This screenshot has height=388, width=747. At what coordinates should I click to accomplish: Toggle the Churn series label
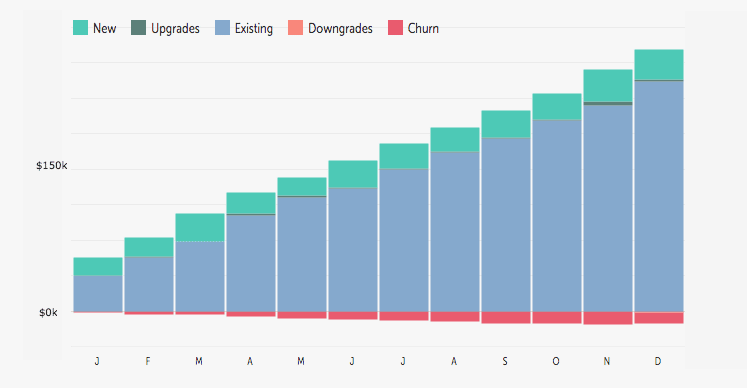tap(423, 29)
